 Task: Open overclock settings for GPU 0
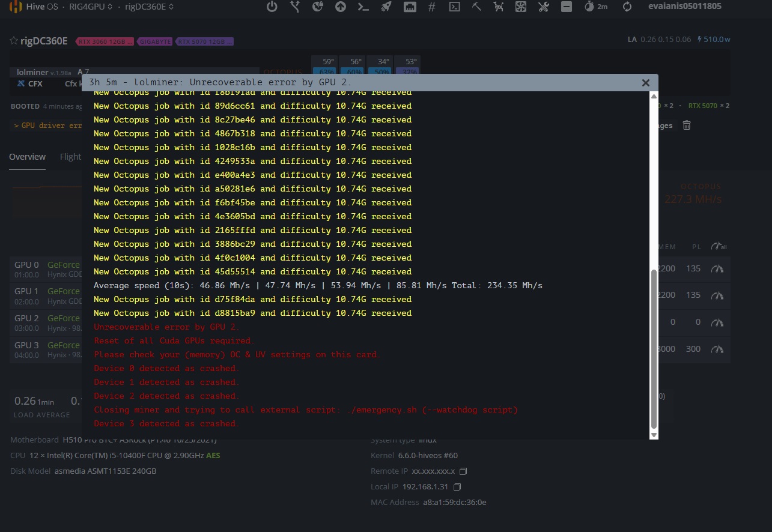(x=717, y=268)
